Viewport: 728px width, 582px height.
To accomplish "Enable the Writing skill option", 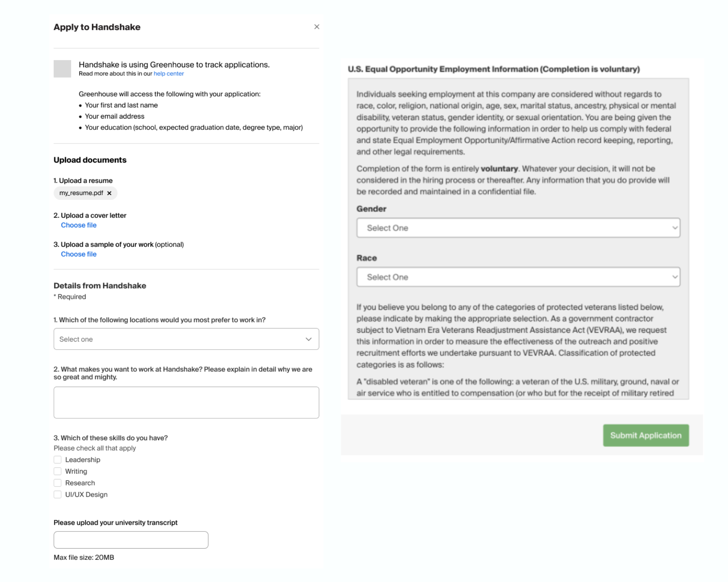I will [x=58, y=471].
